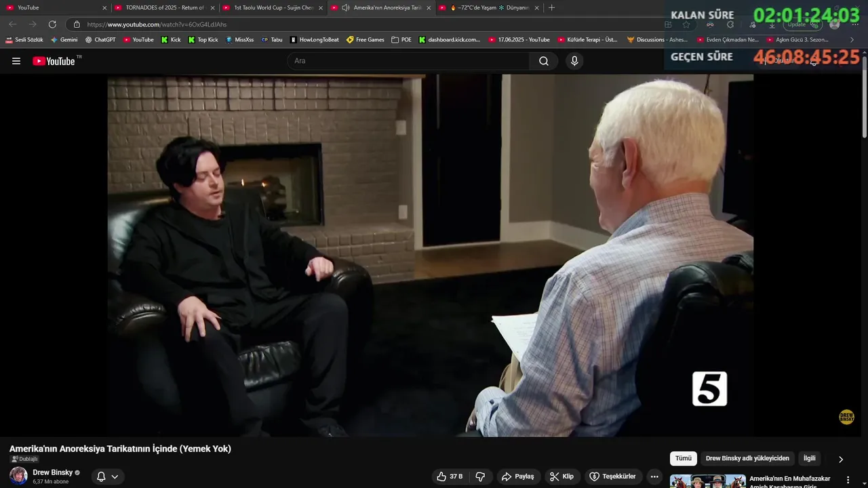Switch to -72°C'de Yaşam tab
The height and width of the screenshot is (488, 868).
(490, 7)
